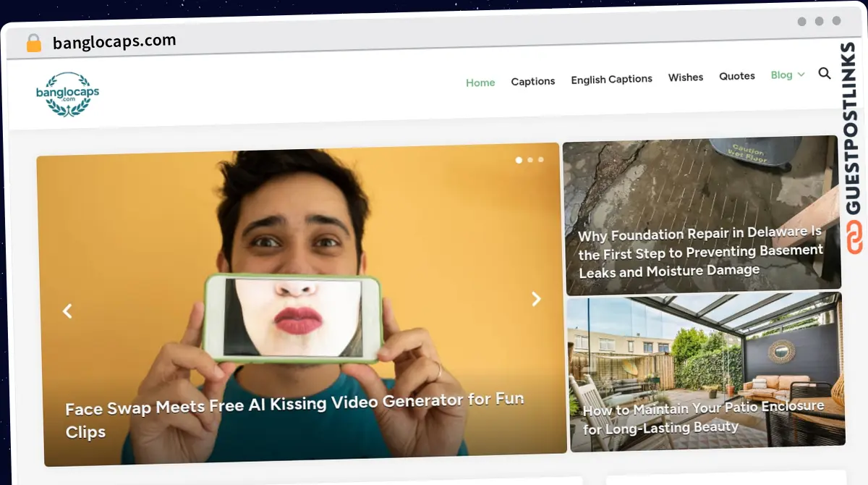The height and width of the screenshot is (485, 868).
Task: Go to the Quotes page
Action: pyautogui.click(x=737, y=76)
